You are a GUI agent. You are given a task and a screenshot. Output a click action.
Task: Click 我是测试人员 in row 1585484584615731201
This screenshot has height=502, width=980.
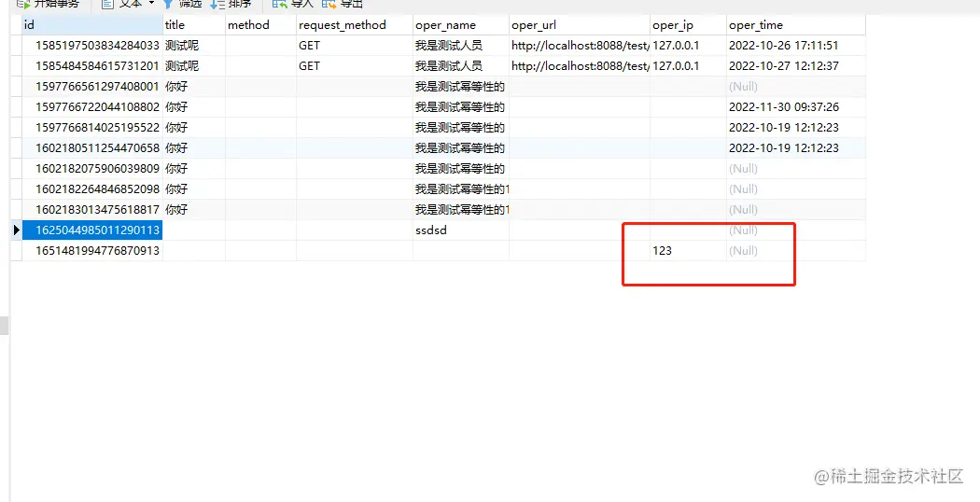(449, 66)
